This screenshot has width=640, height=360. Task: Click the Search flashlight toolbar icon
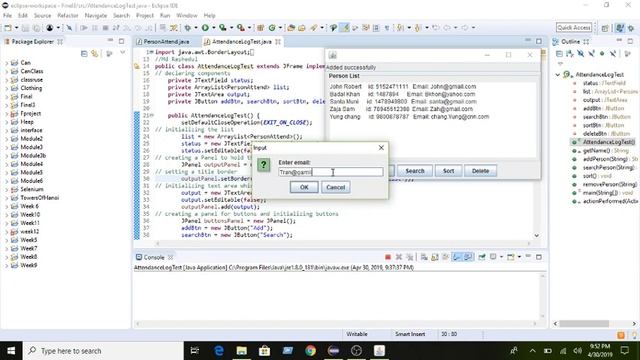[x=313, y=28]
